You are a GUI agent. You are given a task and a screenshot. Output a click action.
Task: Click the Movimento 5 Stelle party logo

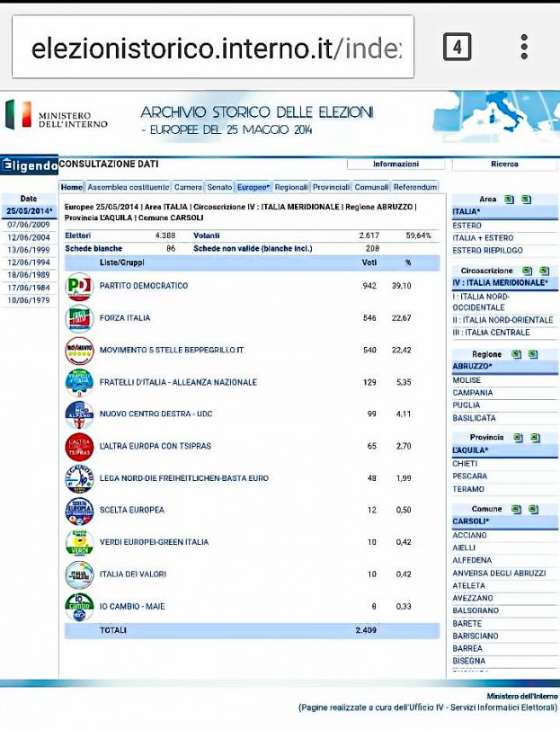coord(79,351)
